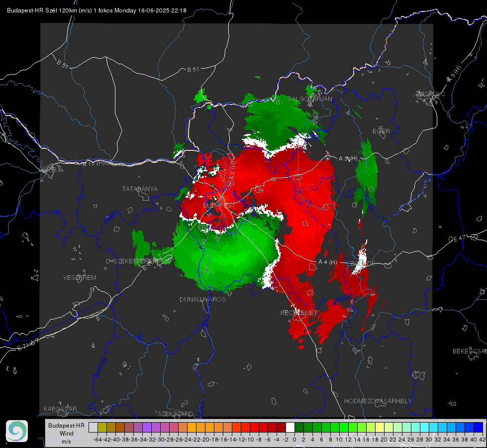The width and height of the screenshot is (487, 448).
Task: Select the HÓDMEZŐVÁSÁRHELY city label
Action: click(x=378, y=401)
